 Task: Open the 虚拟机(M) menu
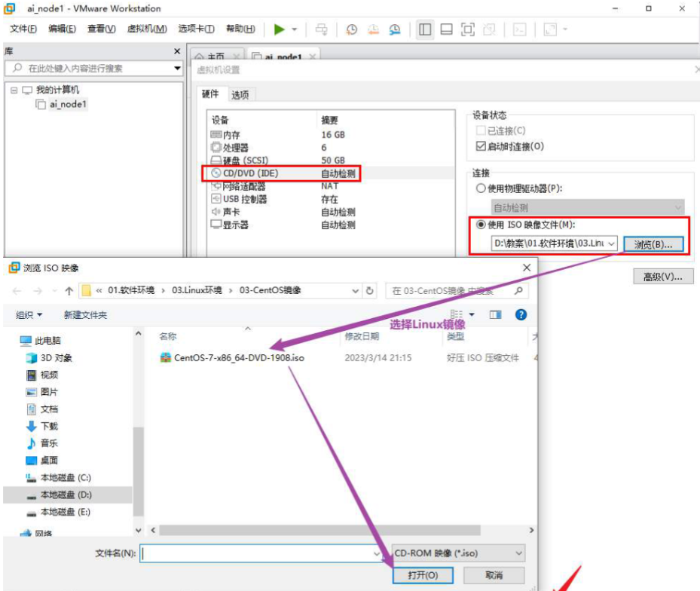147,29
